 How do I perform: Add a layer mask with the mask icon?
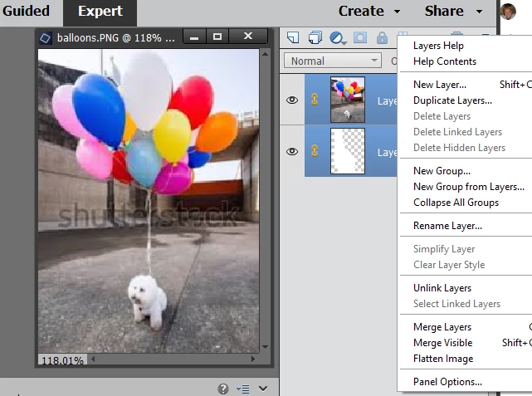tap(360, 37)
